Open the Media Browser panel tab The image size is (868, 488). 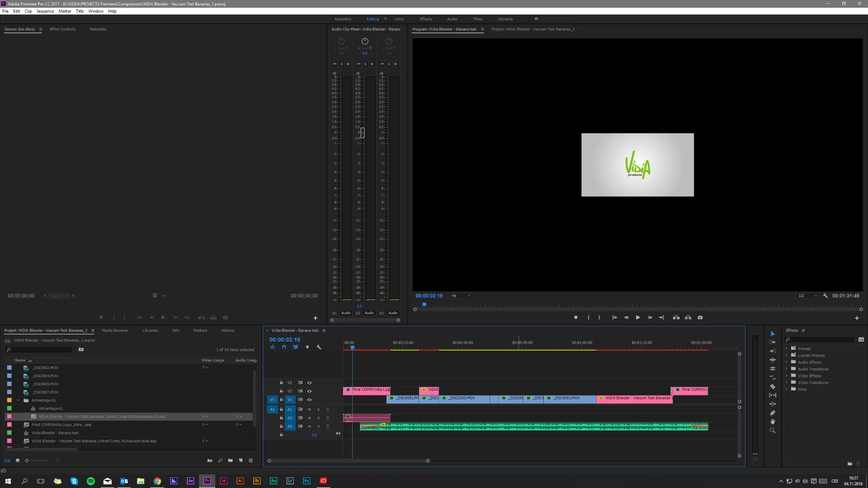tap(115, 330)
